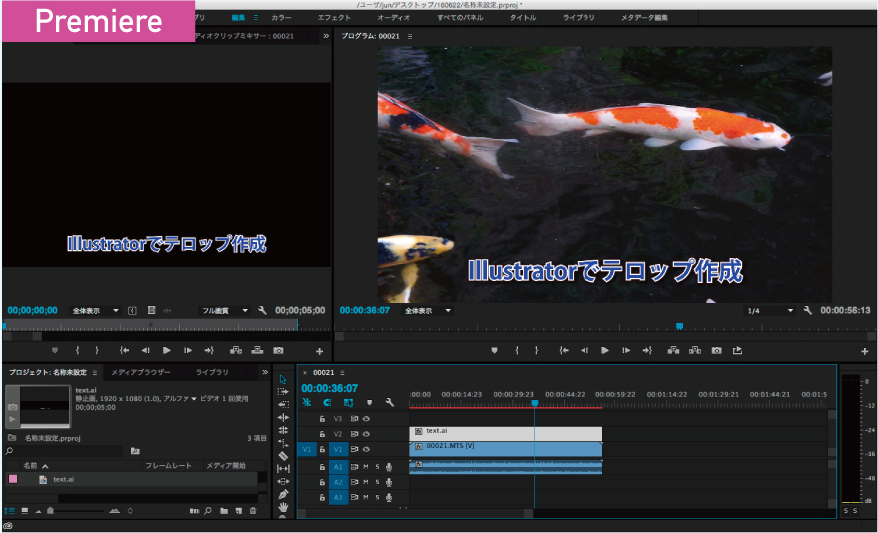Expand the Source panel overflow chevron
878x533 pixels.
tap(326, 36)
